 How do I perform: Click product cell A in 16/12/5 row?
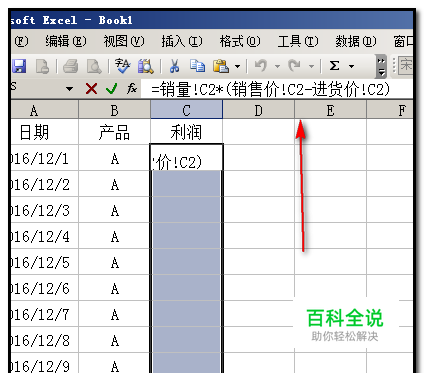tap(114, 262)
